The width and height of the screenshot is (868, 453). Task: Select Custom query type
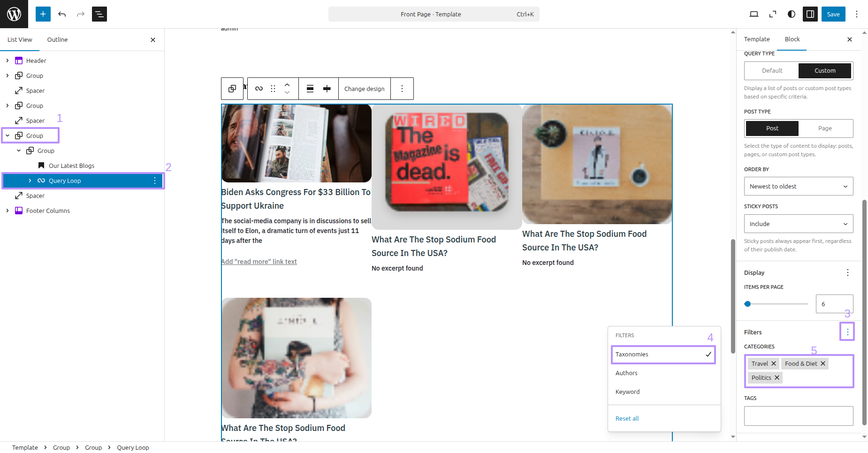point(825,71)
